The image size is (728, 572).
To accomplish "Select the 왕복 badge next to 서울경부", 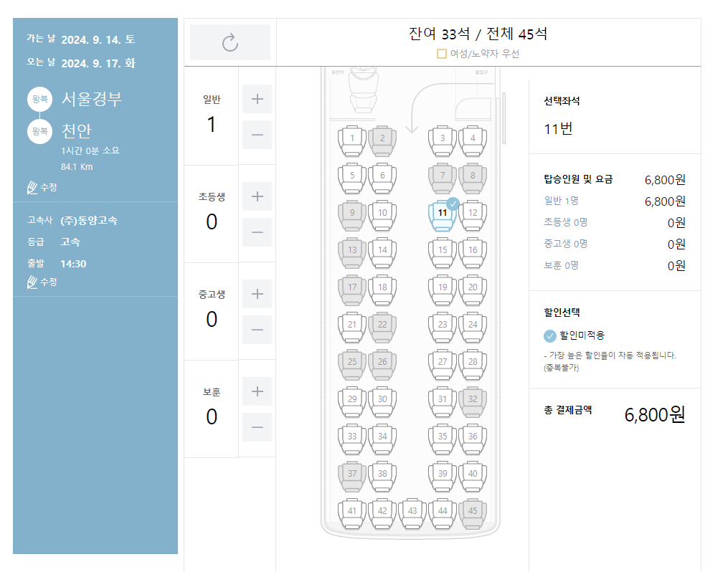I will coord(40,99).
